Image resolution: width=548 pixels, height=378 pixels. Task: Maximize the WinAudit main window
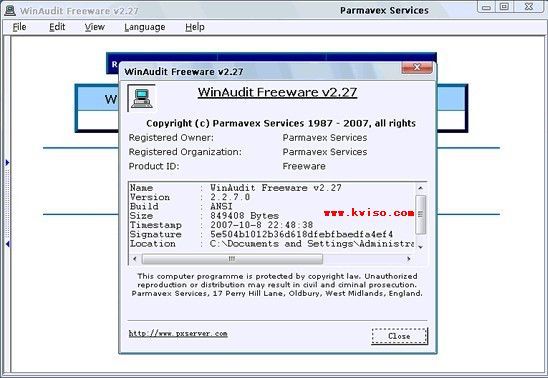coord(504,7)
